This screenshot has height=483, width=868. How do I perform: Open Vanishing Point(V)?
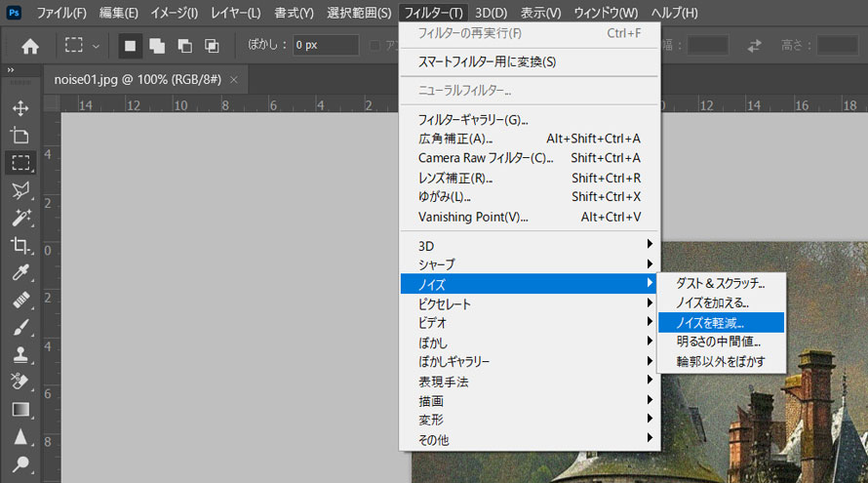(530, 217)
